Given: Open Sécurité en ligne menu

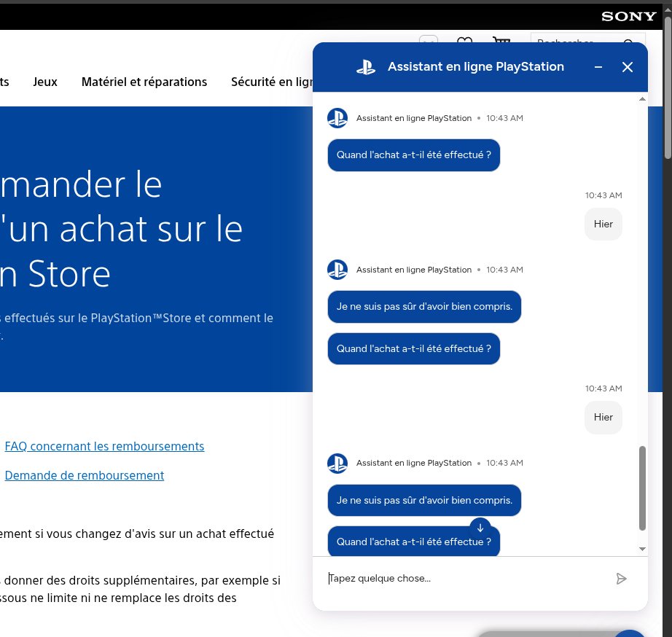Looking at the screenshot, I should pos(272,82).
